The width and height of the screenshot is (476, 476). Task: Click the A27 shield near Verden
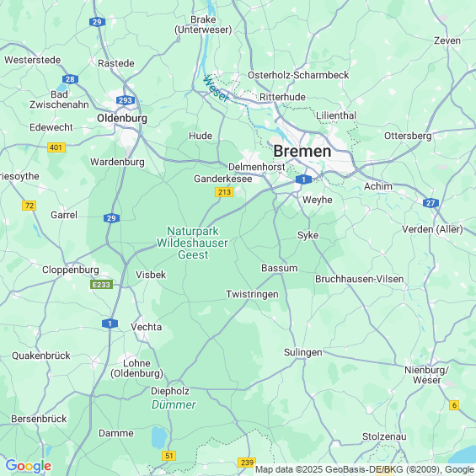(x=431, y=203)
